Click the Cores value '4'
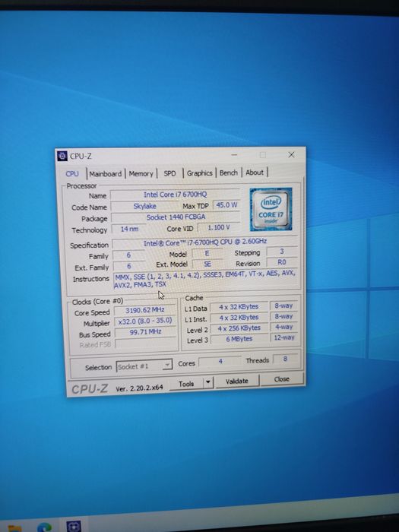Screen dimensions: 399x532 [220, 362]
